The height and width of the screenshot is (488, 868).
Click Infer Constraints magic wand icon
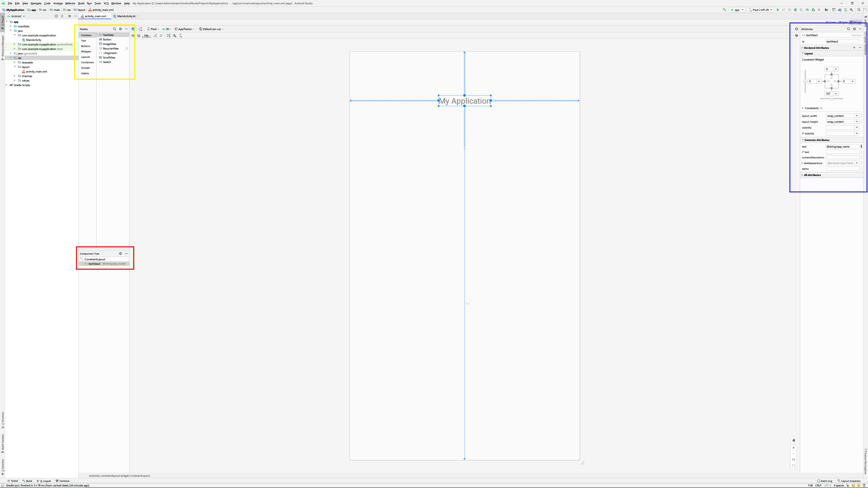[161, 35]
